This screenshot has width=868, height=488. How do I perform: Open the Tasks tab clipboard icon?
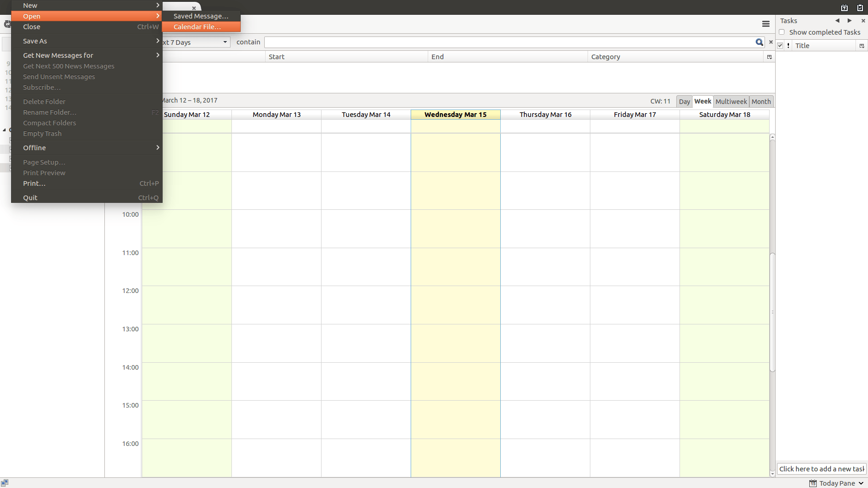point(860,7)
